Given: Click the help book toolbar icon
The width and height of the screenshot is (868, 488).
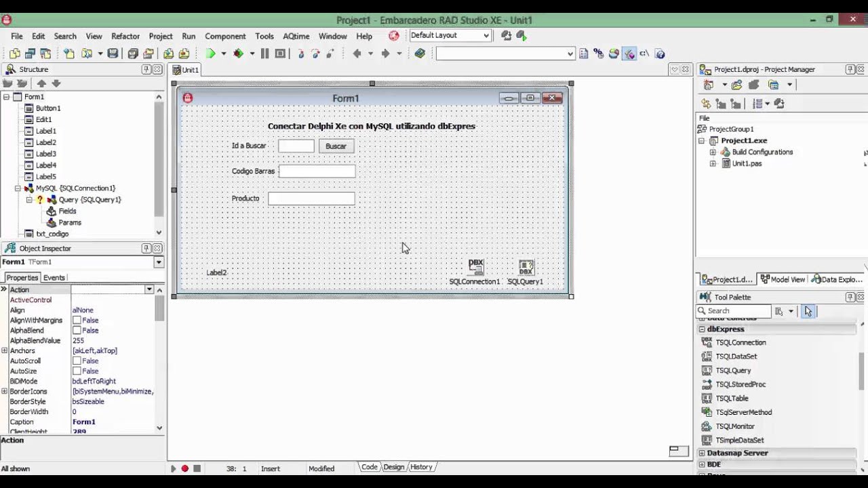Looking at the screenshot, I should coord(420,54).
